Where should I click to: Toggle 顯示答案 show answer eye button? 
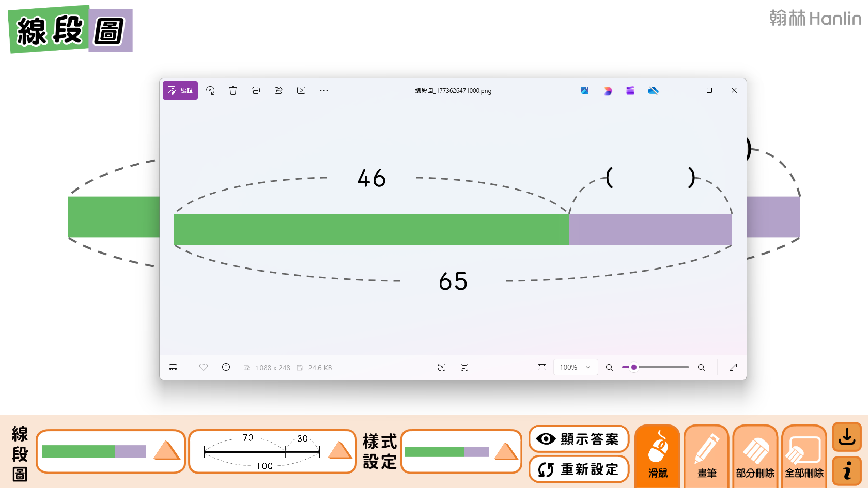pos(579,439)
